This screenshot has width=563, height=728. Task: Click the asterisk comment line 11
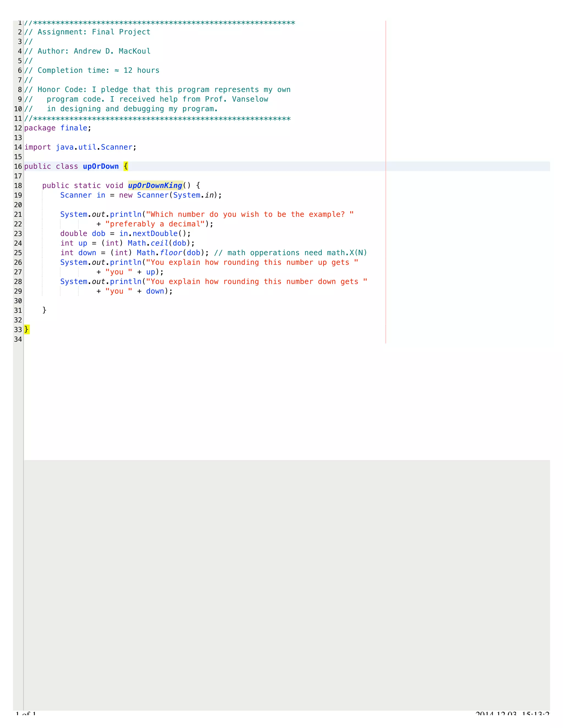[x=158, y=119]
